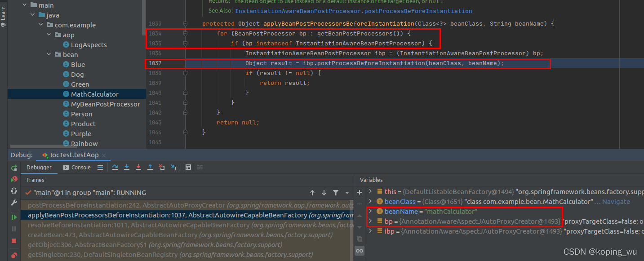
Task: Click the Drop Frame icon
Action: click(x=162, y=167)
